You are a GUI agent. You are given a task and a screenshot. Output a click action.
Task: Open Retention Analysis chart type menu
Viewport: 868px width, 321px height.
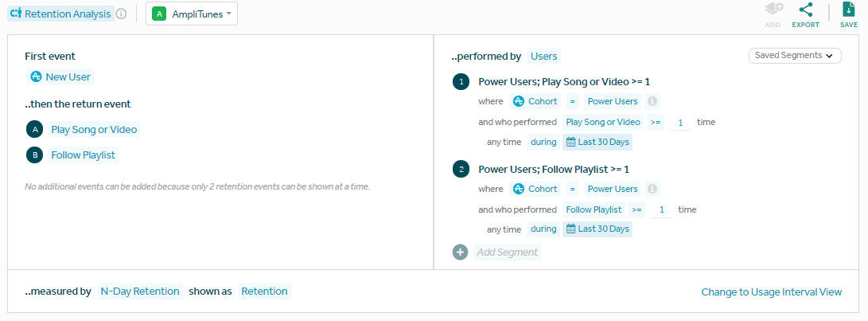[60, 14]
